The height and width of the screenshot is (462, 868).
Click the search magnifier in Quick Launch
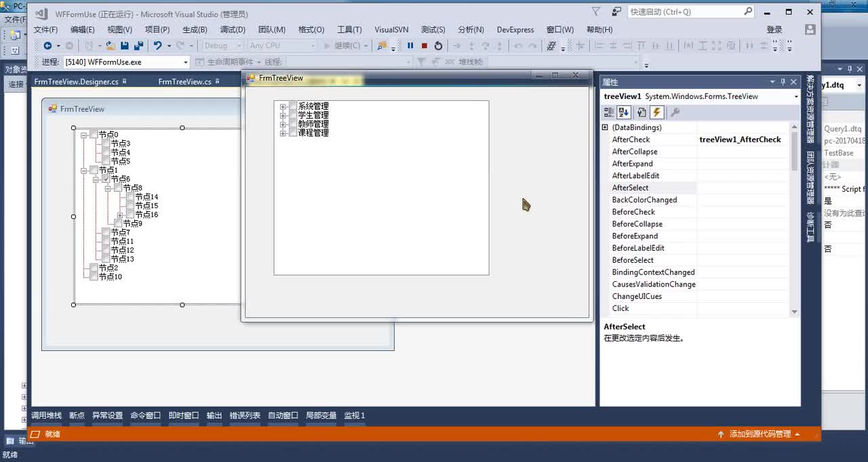pyautogui.click(x=747, y=12)
